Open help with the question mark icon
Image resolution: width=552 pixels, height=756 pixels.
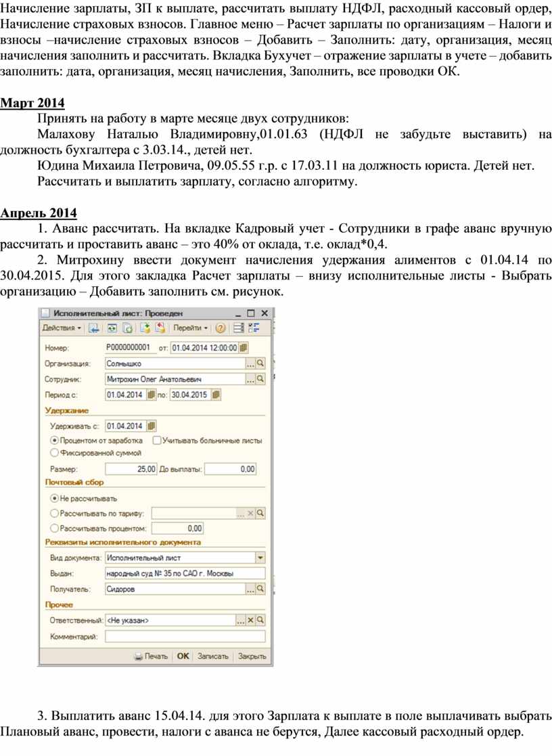tap(221, 328)
